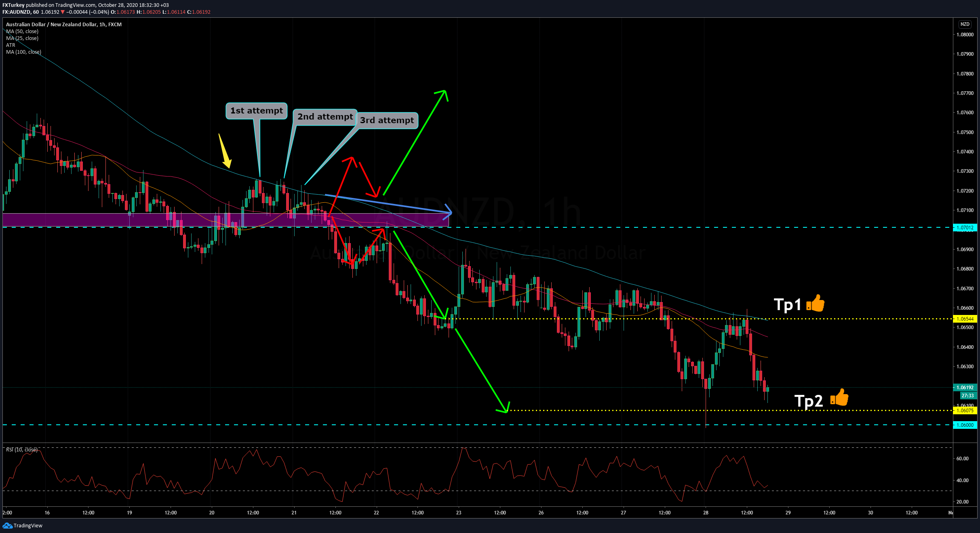The width and height of the screenshot is (980, 533).
Task: Select the ATR indicator label
Action: (11, 45)
